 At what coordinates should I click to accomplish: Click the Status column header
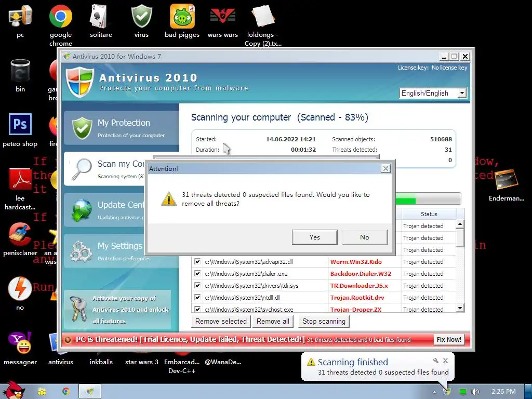click(429, 214)
